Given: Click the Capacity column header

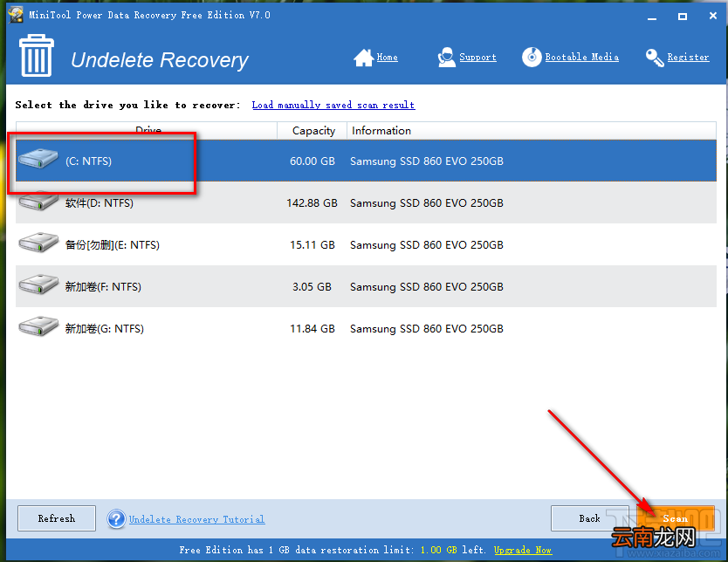Looking at the screenshot, I should point(312,130).
